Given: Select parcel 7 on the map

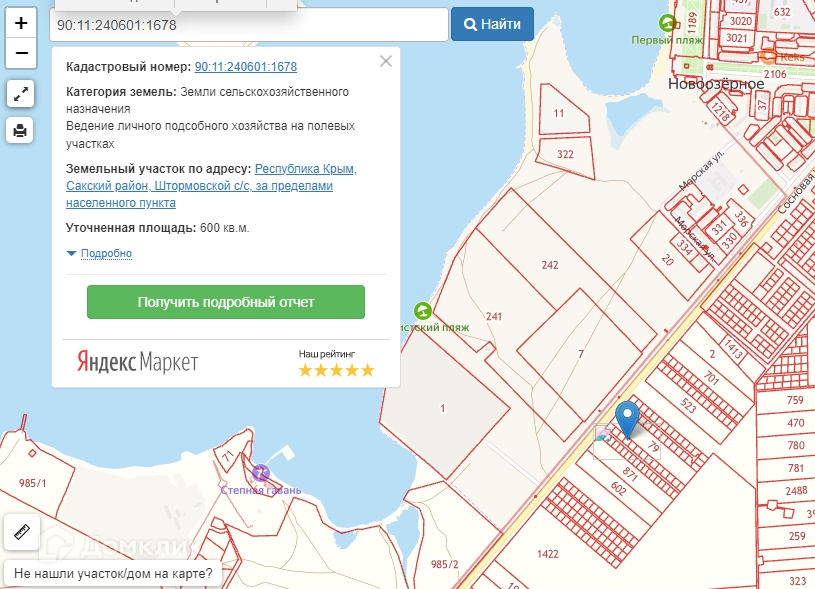Looking at the screenshot, I should pos(581,354).
